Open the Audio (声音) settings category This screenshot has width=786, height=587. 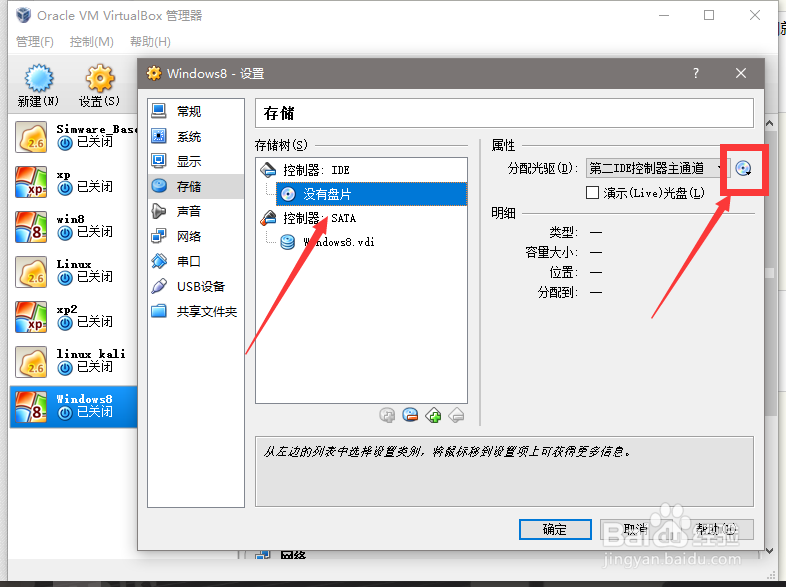[x=195, y=212]
